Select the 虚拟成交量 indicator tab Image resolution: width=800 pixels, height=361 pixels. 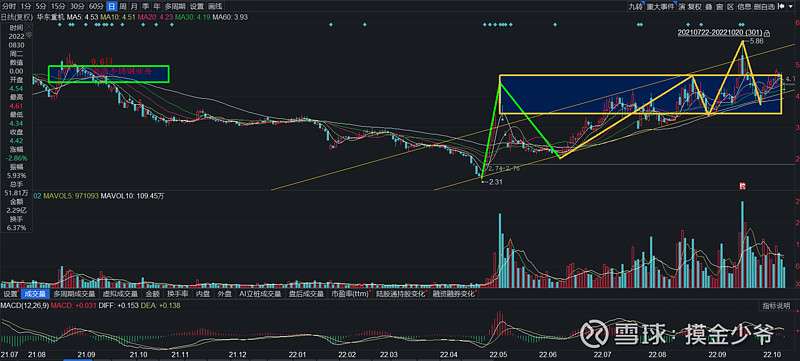coord(120,294)
